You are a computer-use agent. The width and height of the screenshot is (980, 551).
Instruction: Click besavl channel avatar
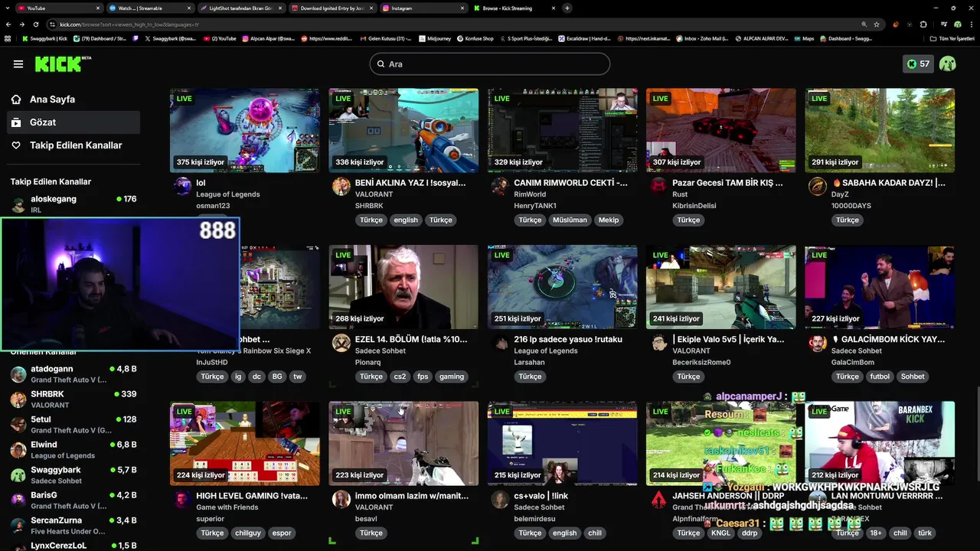(x=341, y=500)
